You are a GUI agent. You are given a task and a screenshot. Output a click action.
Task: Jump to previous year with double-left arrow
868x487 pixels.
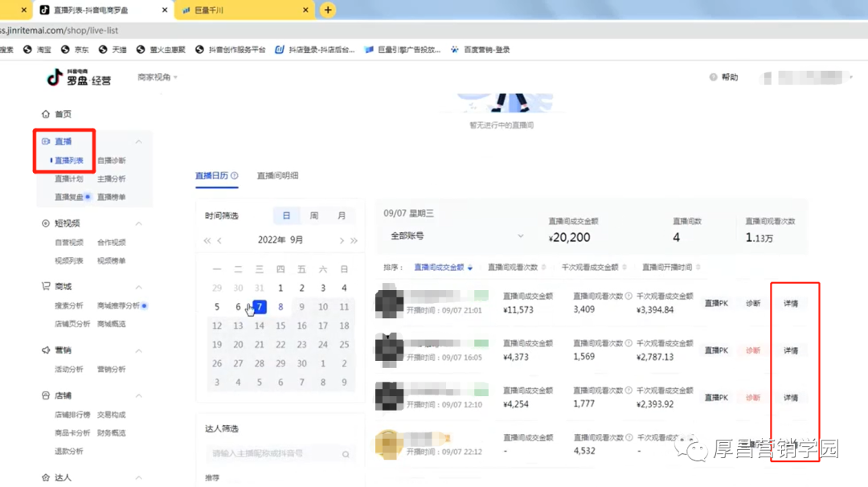pos(207,240)
